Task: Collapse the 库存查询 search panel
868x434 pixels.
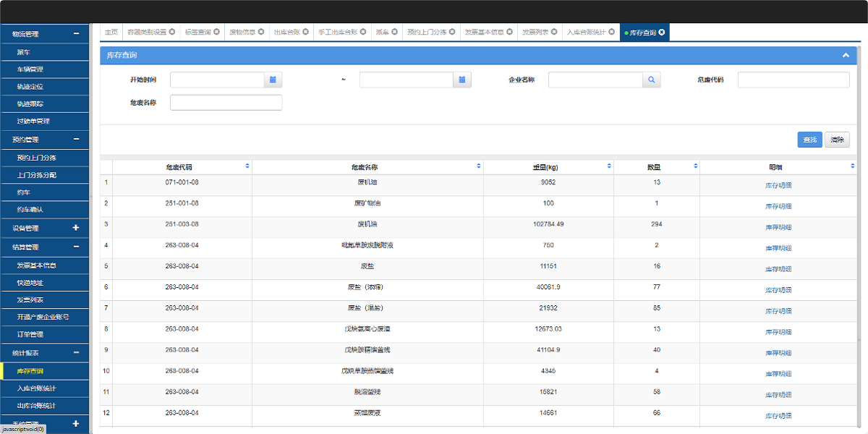Action: coord(846,55)
